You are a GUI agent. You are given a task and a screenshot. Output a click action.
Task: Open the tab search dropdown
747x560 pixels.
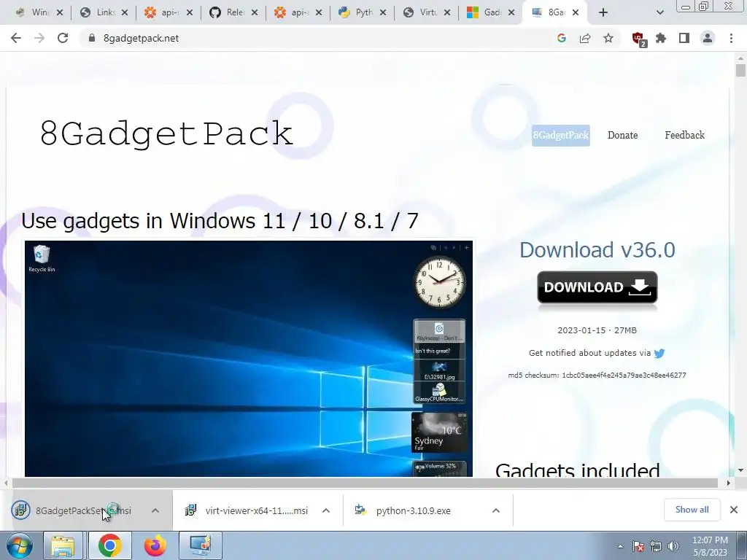659,12
